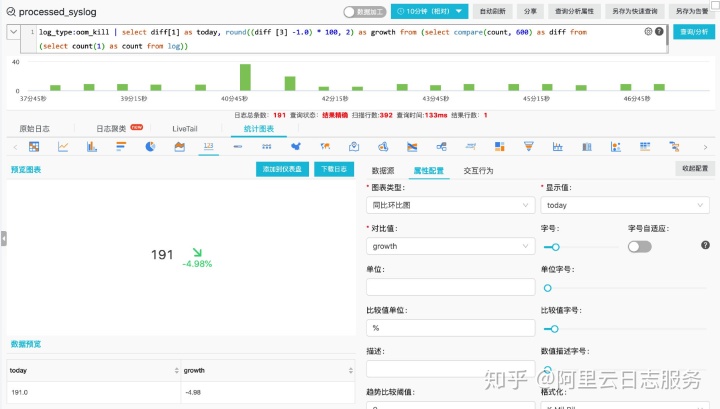The width and height of the screenshot is (720, 409).
Task: Switch to 原始日志 tab
Action: (x=34, y=129)
